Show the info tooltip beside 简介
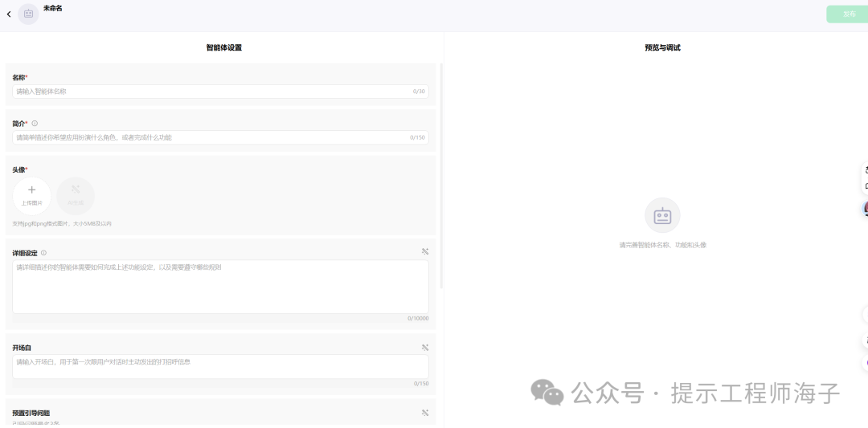Viewport: 868px width, 428px height. pos(35,124)
